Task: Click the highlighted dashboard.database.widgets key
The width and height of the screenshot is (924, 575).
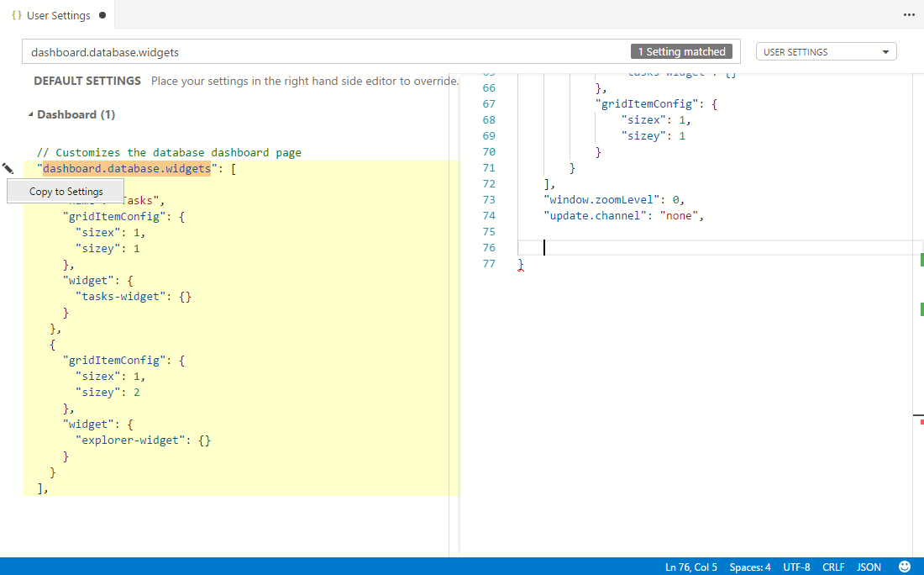Action: coord(127,169)
